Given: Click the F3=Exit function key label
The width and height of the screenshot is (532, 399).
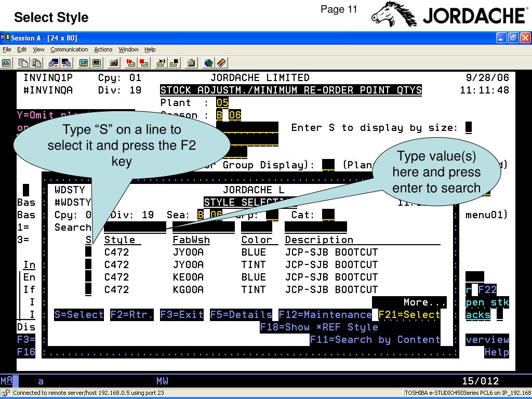Looking at the screenshot, I should (182, 315).
